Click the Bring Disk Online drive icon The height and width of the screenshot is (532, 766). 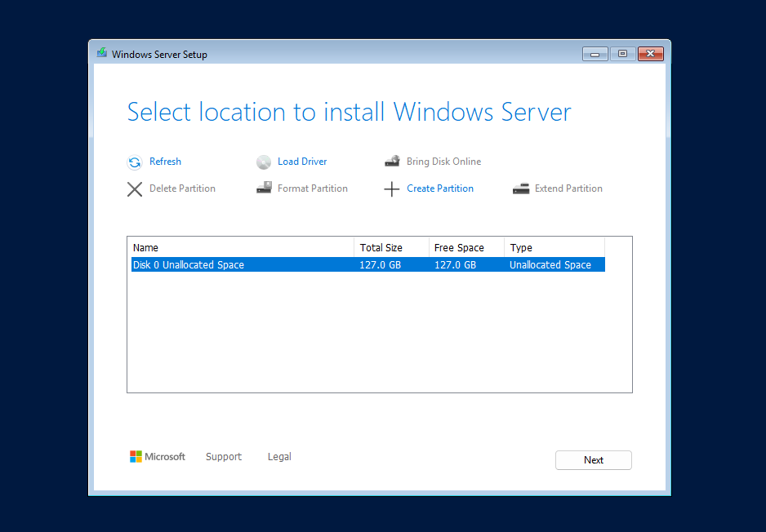click(392, 161)
